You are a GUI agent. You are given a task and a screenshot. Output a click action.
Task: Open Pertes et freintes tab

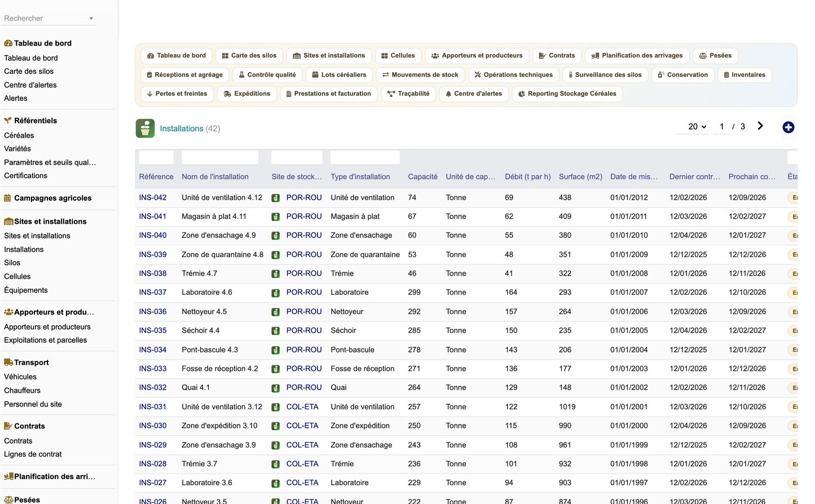click(x=177, y=94)
